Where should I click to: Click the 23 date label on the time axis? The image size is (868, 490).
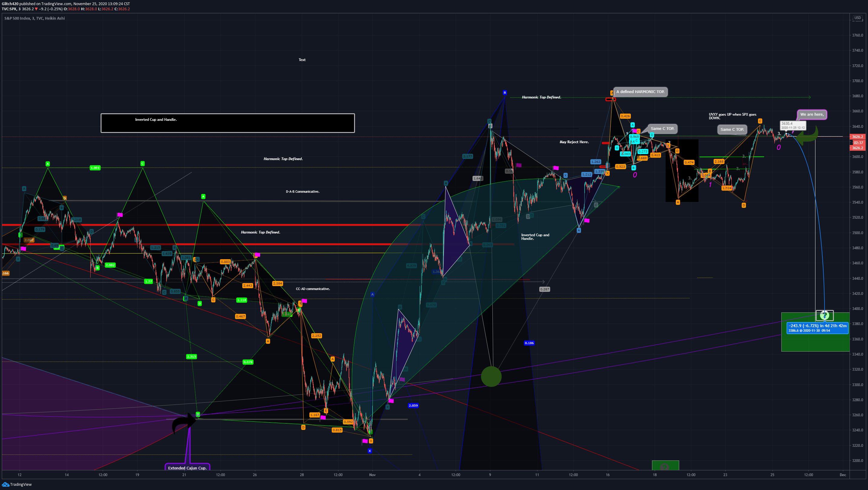725,475
